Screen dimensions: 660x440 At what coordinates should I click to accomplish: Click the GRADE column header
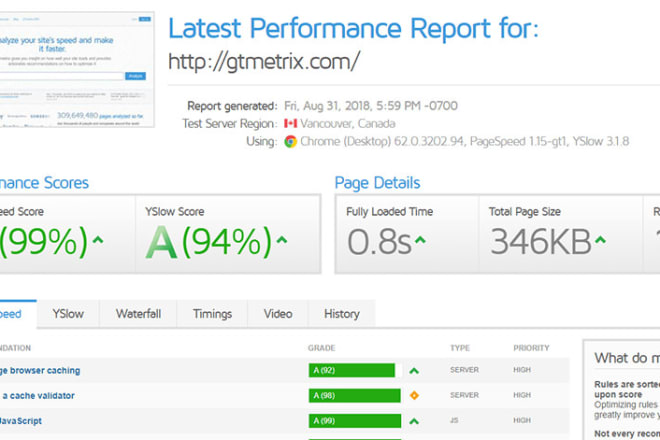322,348
